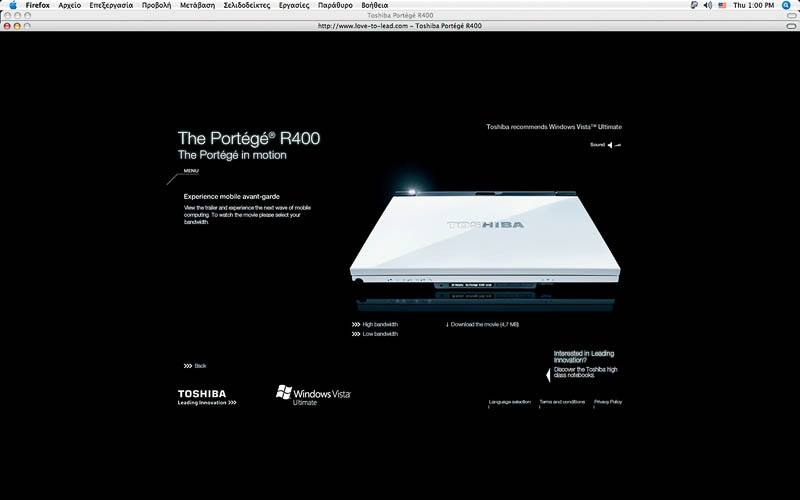Open the Μετάβαση menu
Screen dimensions: 800x500
(x=197, y=5)
